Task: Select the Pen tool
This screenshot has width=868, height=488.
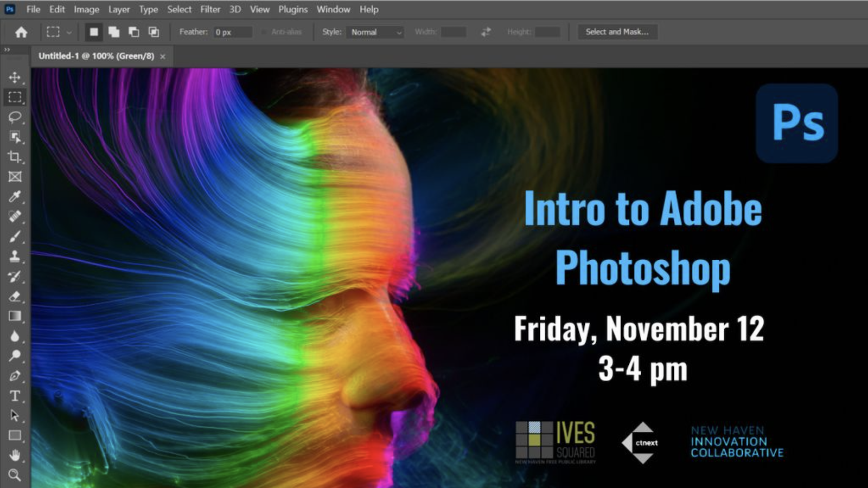Action: point(15,376)
